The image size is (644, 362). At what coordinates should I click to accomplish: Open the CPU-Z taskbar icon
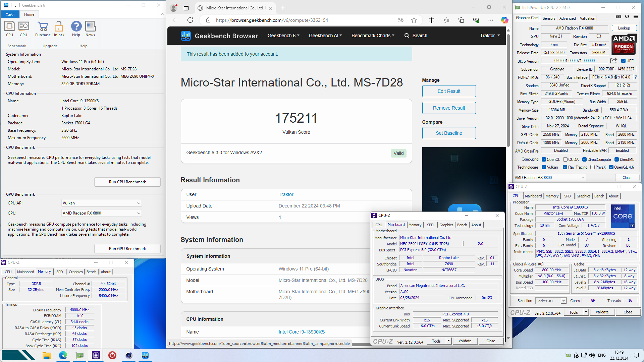96,355
